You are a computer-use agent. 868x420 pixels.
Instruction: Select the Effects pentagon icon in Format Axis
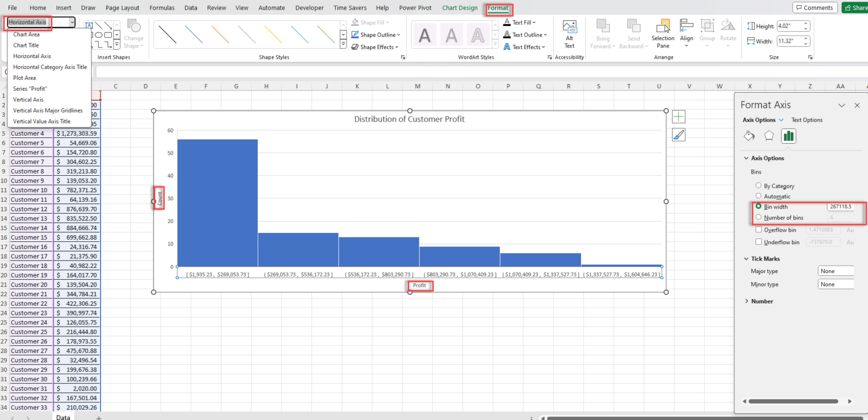coord(769,136)
